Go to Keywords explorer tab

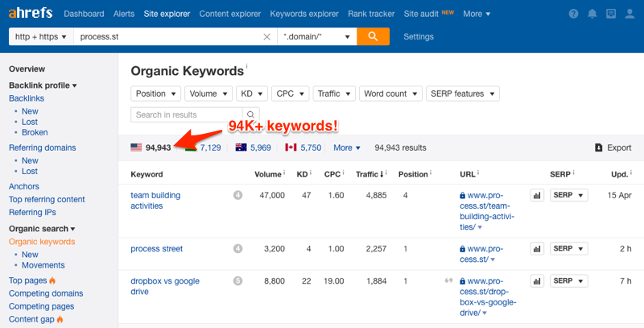[x=304, y=14]
